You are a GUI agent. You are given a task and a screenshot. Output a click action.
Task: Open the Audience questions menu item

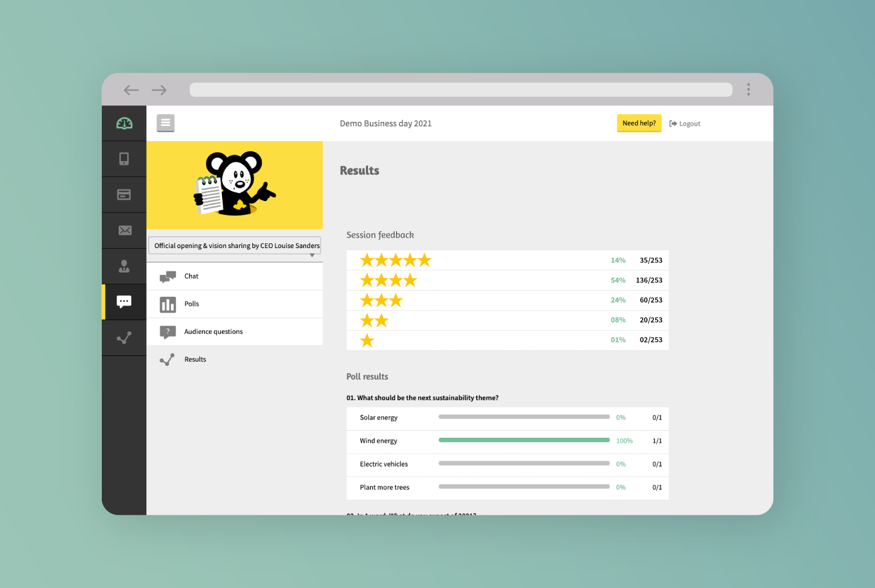coord(235,332)
